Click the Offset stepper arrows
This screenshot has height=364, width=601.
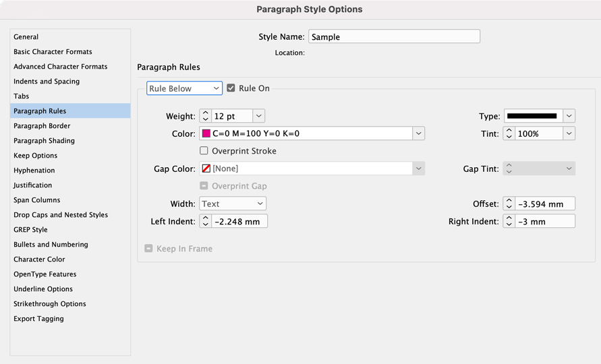509,204
